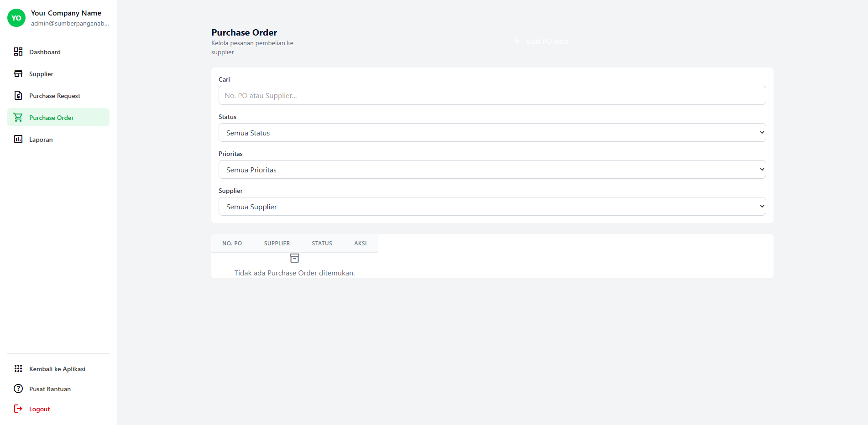Select the Dashboard icon in the sidebar
Image resolution: width=868 pixels, height=425 pixels.
(18, 52)
